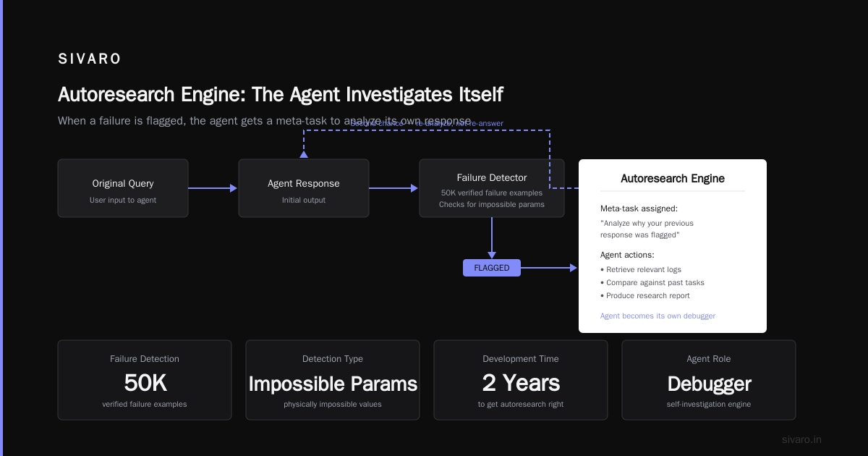This screenshot has width=868, height=456.
Task: Click the 'Development Time' card label
Action: 521,359
